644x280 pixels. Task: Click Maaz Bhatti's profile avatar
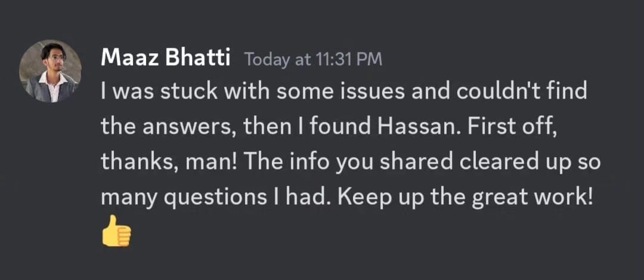coord(50,71)
